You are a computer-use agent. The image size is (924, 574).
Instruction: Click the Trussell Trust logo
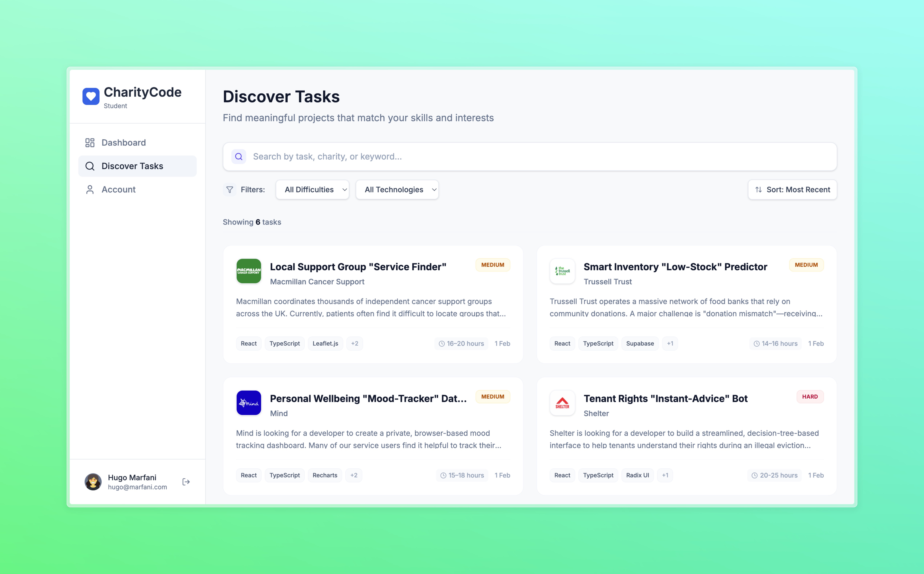[562, 271]
